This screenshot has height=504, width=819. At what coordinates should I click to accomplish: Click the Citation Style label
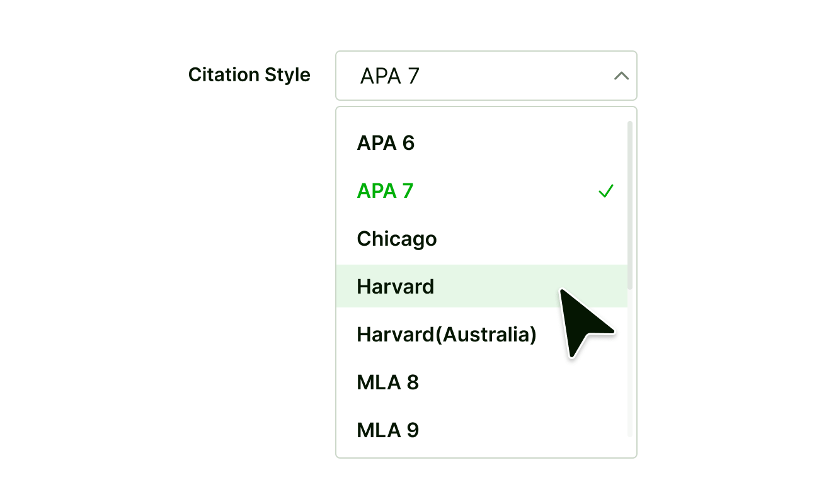click(249, 75)
